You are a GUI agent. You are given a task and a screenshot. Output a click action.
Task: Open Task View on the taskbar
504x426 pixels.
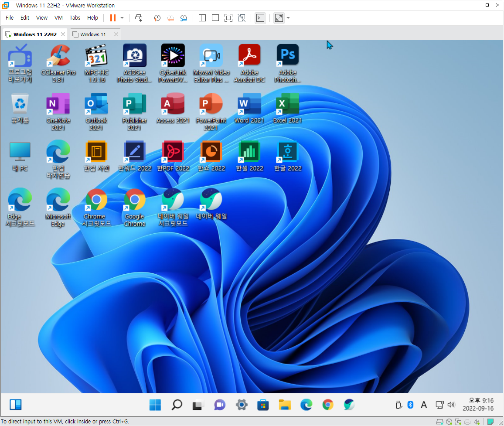(x=198, y=405)
